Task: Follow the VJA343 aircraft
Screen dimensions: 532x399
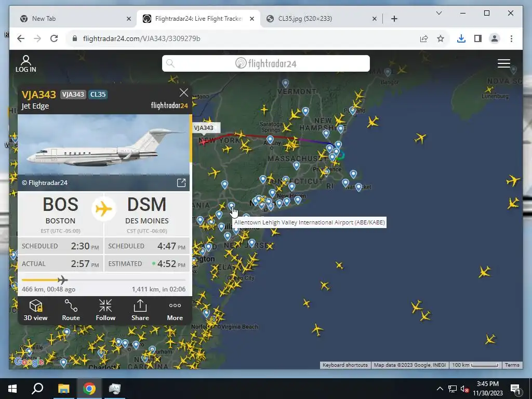Action: [105, 310]
